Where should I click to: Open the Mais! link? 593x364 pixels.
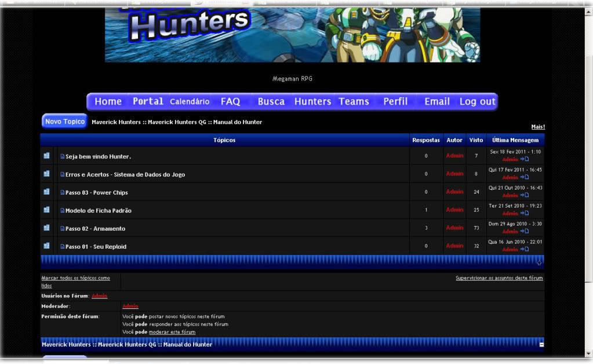pyautogui.click(x=538, y=126)
